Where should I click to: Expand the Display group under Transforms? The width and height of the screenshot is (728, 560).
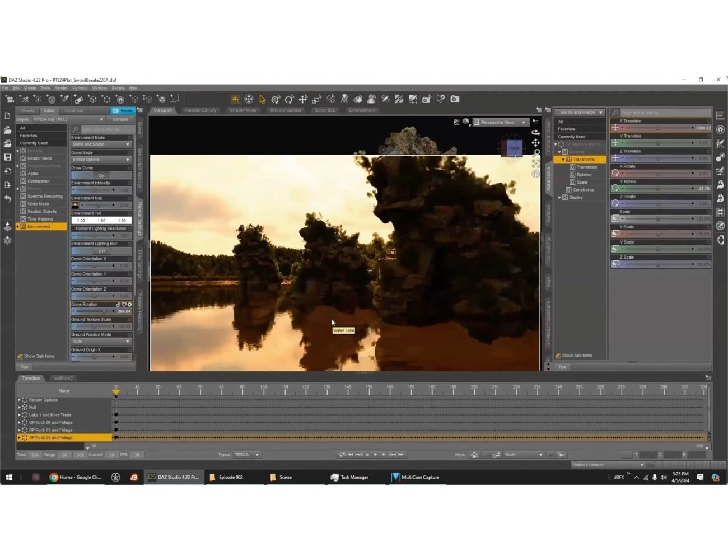tap(559, 197)
